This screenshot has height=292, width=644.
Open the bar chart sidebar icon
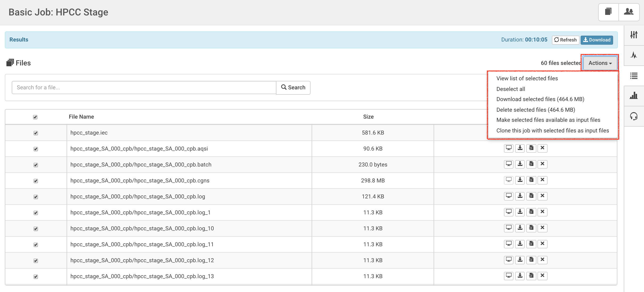click(634, 95)
